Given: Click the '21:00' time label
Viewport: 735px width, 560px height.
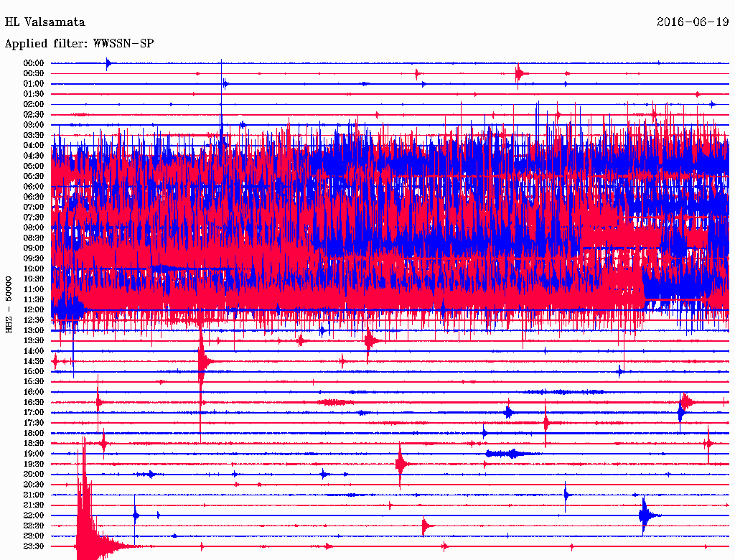Looking at the screenshot, I should pyautogui.click(x=34, y=495).
